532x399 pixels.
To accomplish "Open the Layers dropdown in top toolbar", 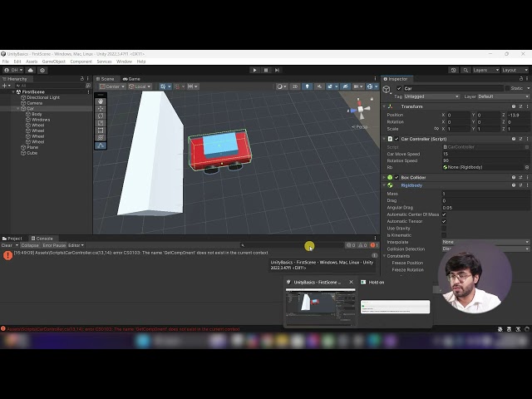I will (x=485, y=70).
